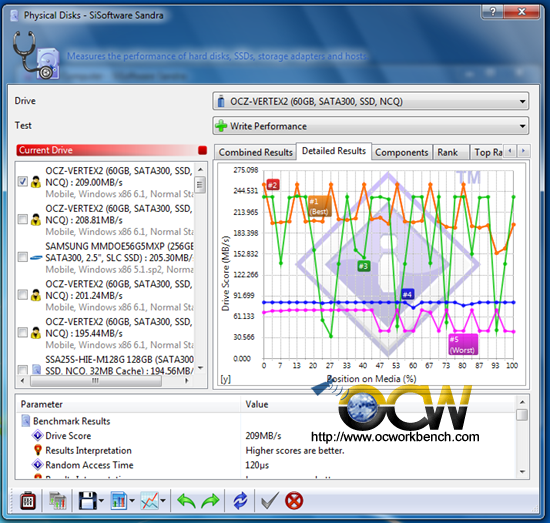550x523 pixels.
Task: Click the user icon beside OCZ-VERTEX2 195.44MB/s
Action: click(36, 333)
